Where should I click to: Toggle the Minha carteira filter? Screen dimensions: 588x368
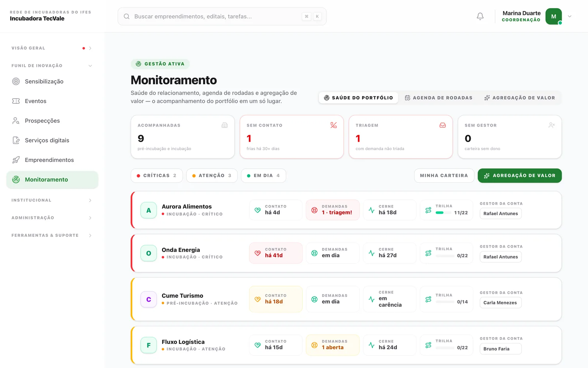pos(444,176)
